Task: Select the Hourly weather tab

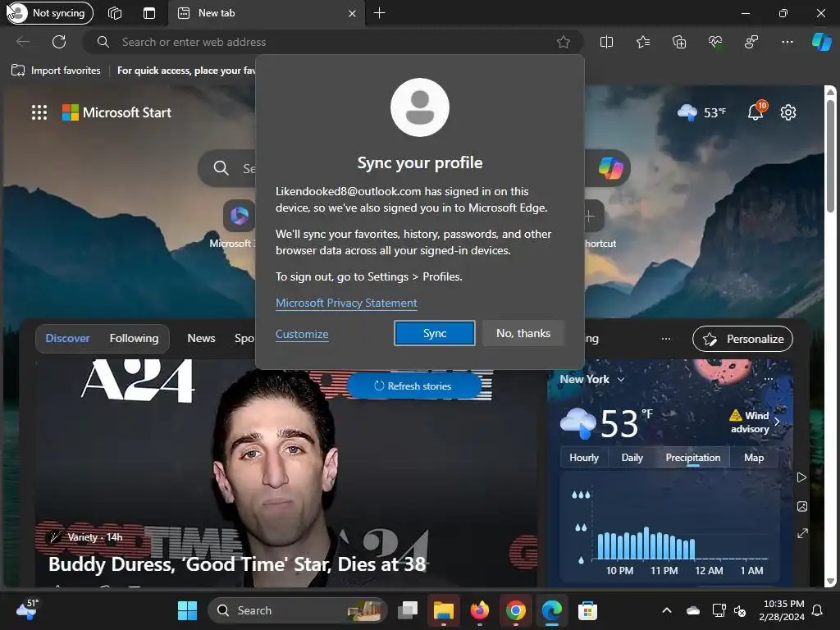Action: (584, 458)
